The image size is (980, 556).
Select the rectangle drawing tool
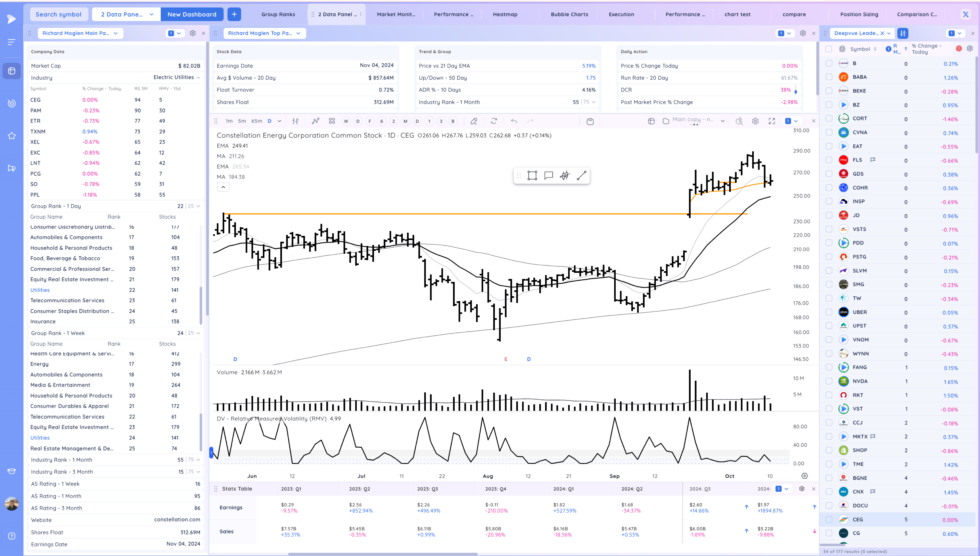532,176
